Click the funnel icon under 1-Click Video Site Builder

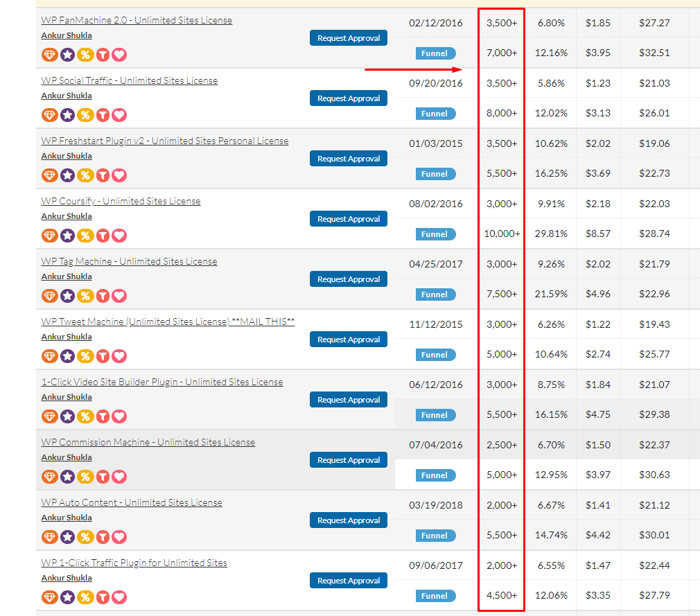click(103, 416)
